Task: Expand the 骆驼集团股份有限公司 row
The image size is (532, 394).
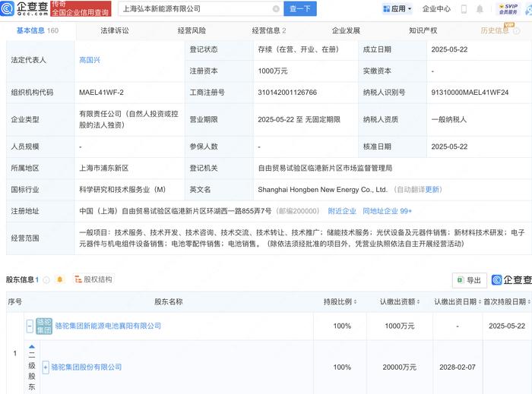Action: click(x=46, y=367)
